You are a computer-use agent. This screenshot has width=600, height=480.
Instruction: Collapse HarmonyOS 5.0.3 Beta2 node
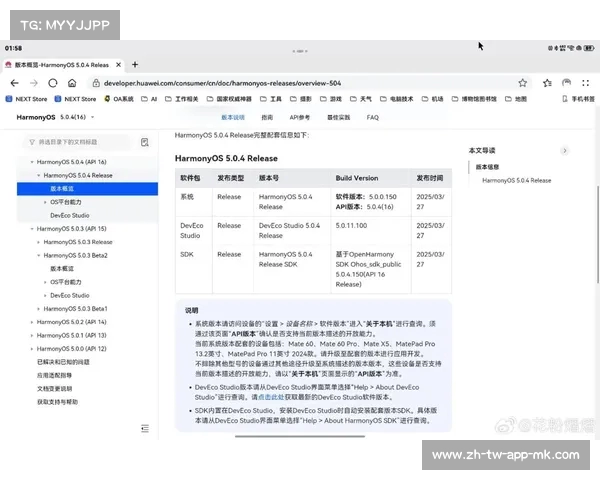coord(39,256)
